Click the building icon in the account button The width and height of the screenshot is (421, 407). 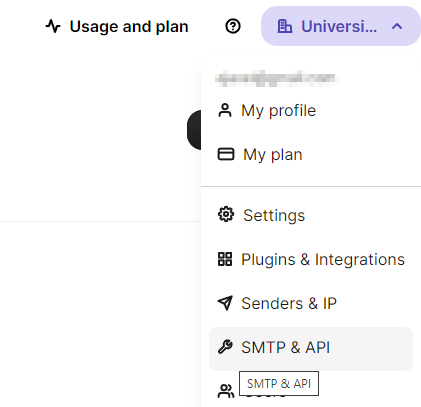coord(285,26)
